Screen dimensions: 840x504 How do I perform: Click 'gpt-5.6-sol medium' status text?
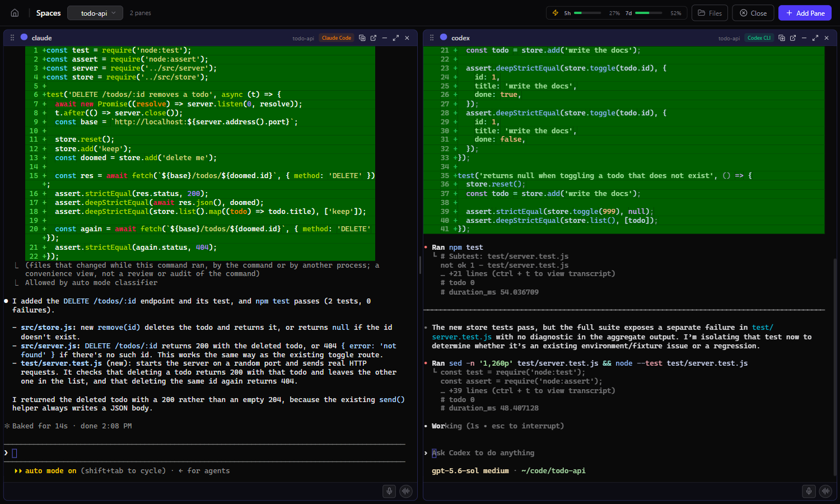point(470,471)
